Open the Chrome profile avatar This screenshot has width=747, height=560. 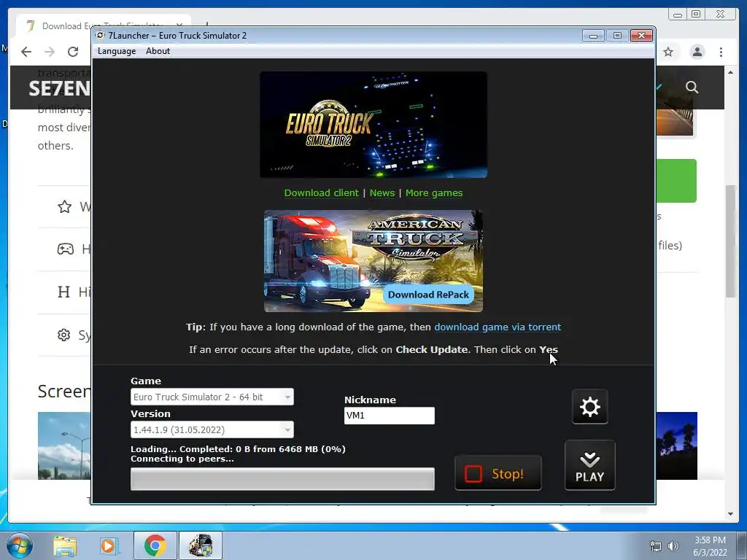coord(697,52)
